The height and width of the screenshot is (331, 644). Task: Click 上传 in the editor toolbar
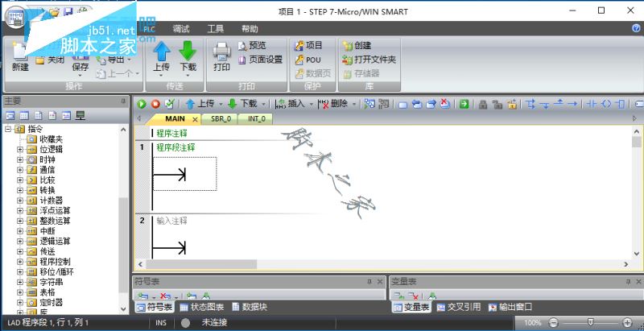(200, 104)
